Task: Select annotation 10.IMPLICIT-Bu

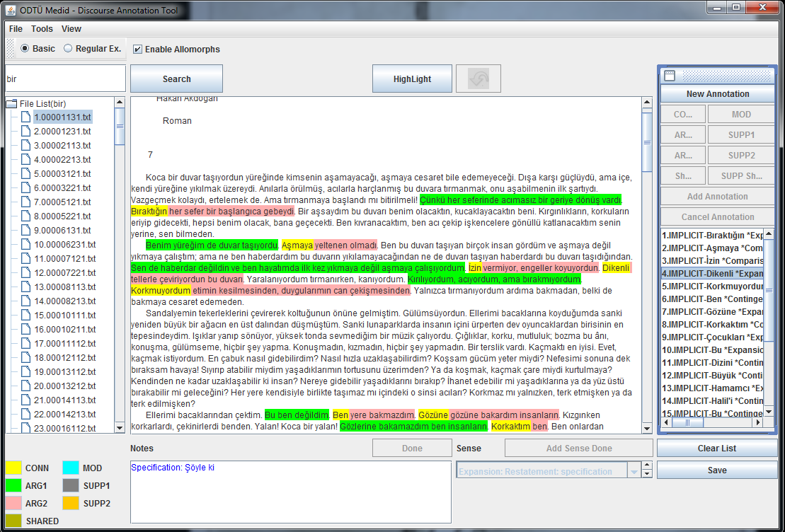Action: click(712, 349)
